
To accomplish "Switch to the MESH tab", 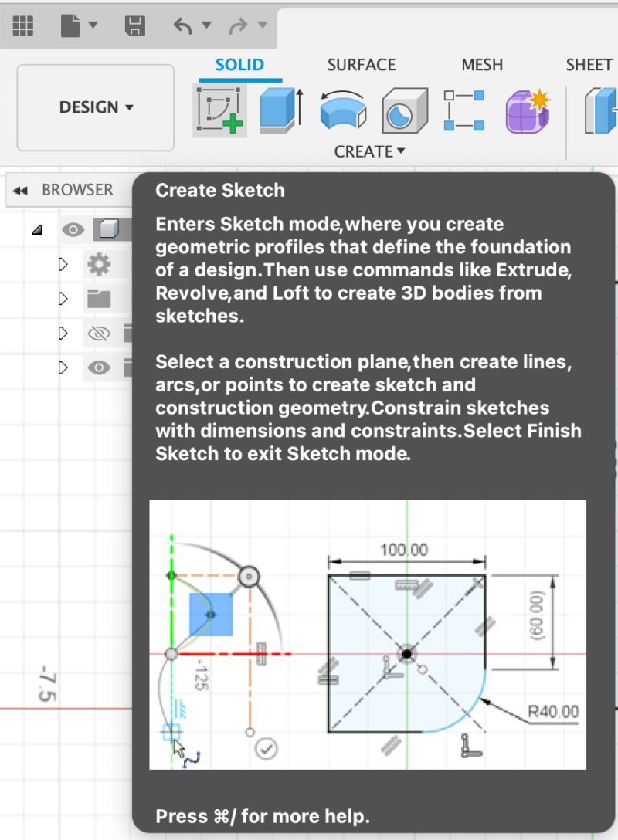I will [x=482, y=65].
